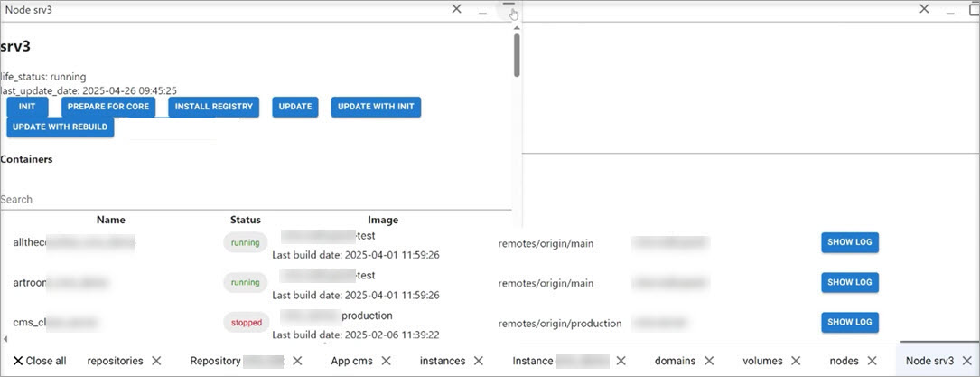Click UPDATE WITH REBUILD button
This screenshot has height=377, width=980.
[x=60, y=127]
